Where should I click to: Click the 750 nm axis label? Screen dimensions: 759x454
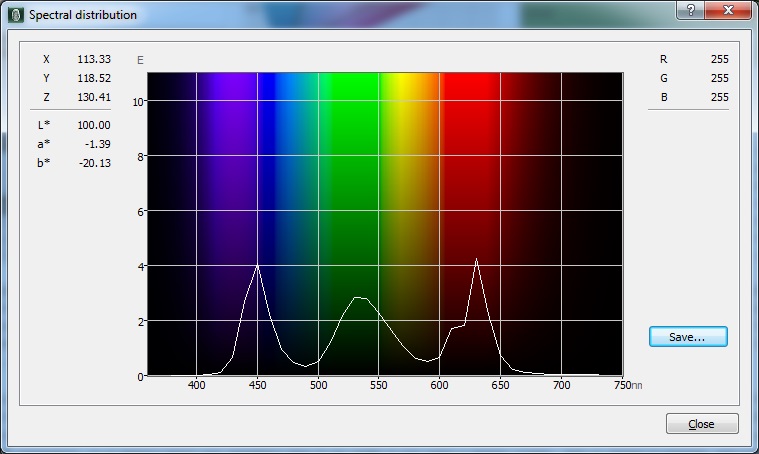622,385
